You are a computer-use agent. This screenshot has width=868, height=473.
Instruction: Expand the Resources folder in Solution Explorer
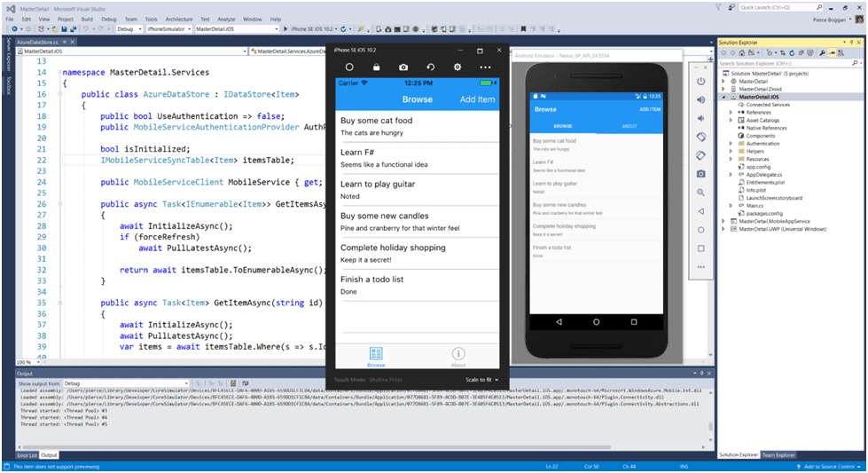[x=731, y=159]
